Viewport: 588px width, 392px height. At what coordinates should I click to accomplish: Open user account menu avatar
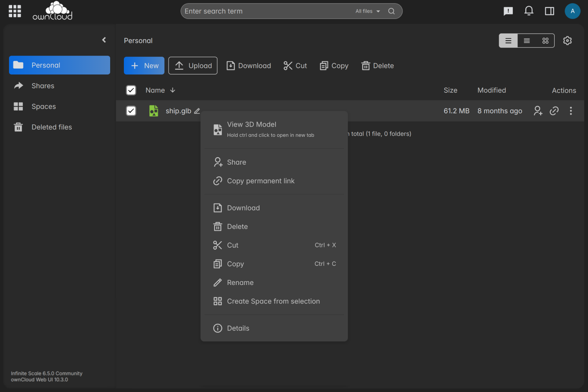[x=572, y=11]
